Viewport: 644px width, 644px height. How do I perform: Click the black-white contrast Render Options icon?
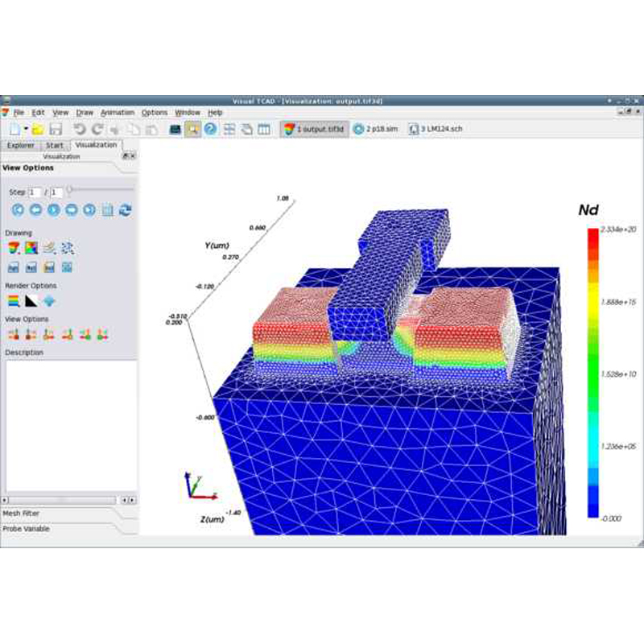click(x=31, y=301)
